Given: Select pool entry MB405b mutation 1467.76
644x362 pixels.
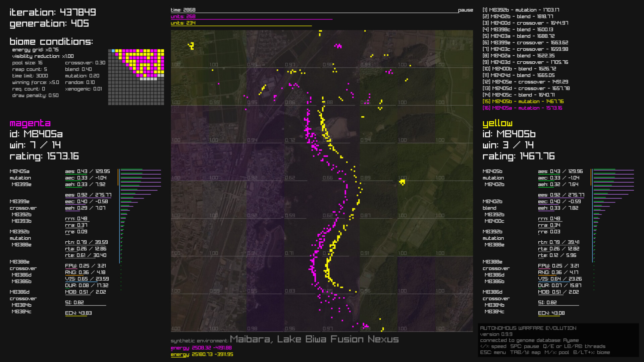Looking at the screenshot, I should click(523, 102).
